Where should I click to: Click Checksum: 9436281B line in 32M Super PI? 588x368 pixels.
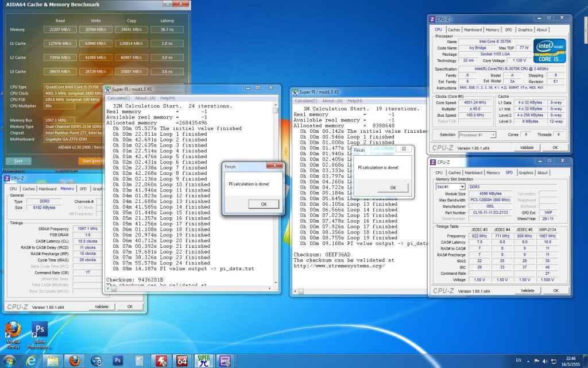(134, 280)
